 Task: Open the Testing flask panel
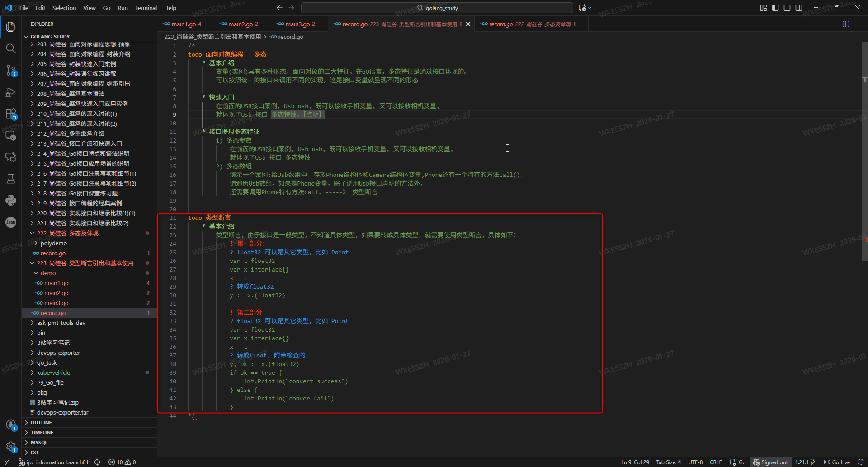coord(11,179)
